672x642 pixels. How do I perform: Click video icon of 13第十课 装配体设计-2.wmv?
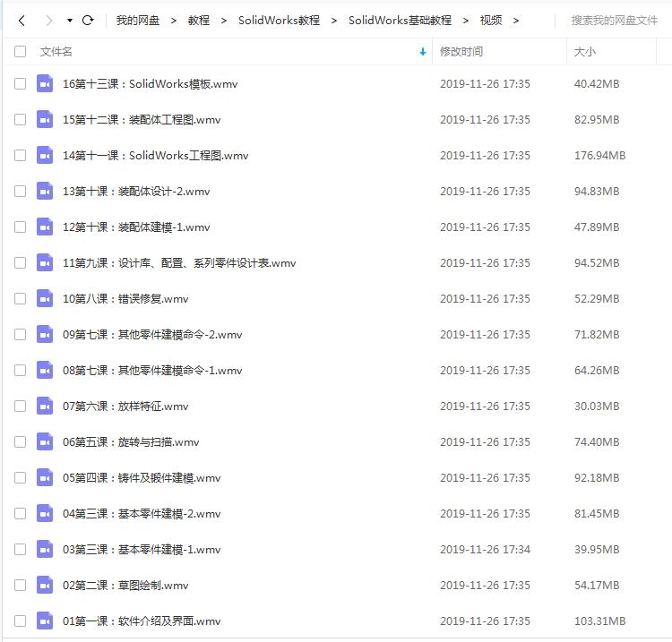coord(45,191)
